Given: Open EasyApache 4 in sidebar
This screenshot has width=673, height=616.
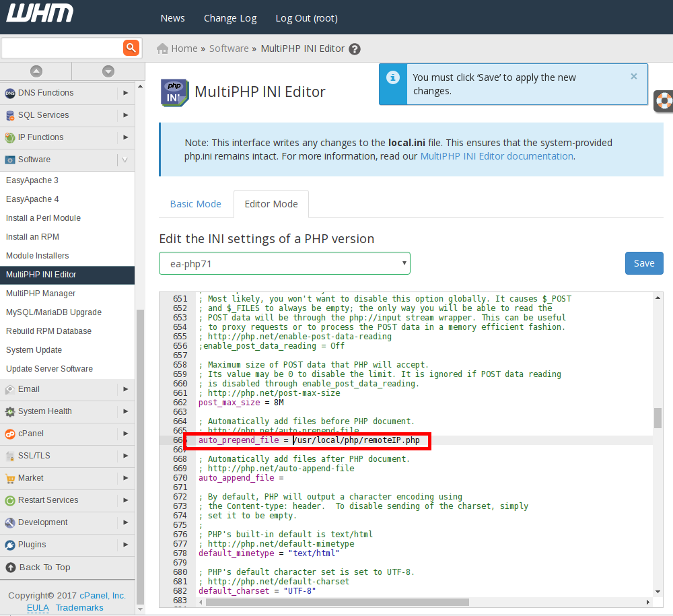Looking at the screenshot, I should coord(32,199).
